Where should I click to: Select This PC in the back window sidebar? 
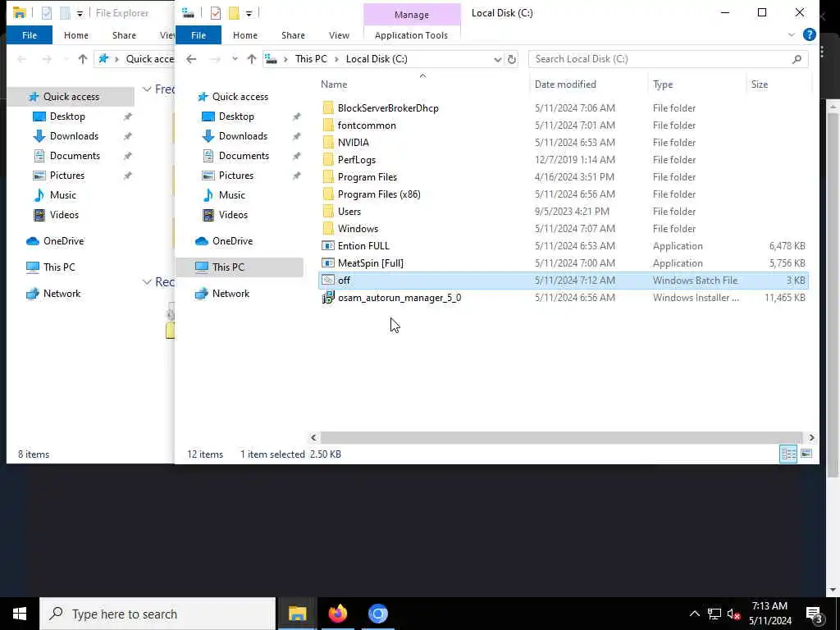coord(59,267)
